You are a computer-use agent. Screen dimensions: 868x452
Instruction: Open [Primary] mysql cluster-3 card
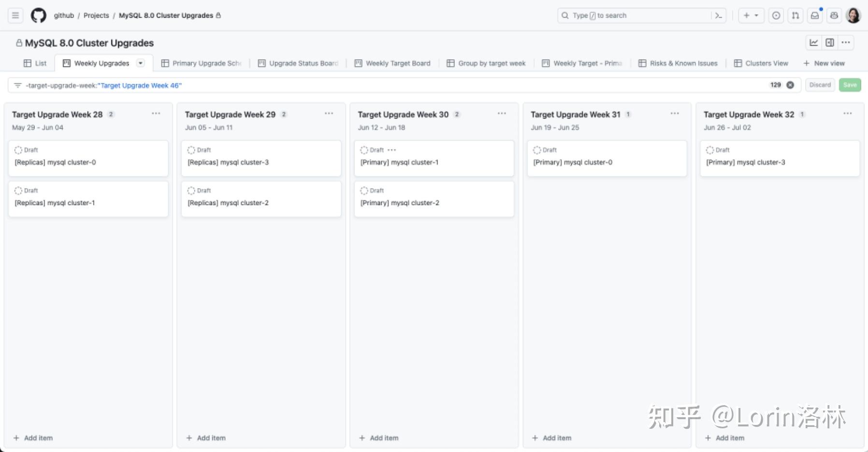point(780,158)
